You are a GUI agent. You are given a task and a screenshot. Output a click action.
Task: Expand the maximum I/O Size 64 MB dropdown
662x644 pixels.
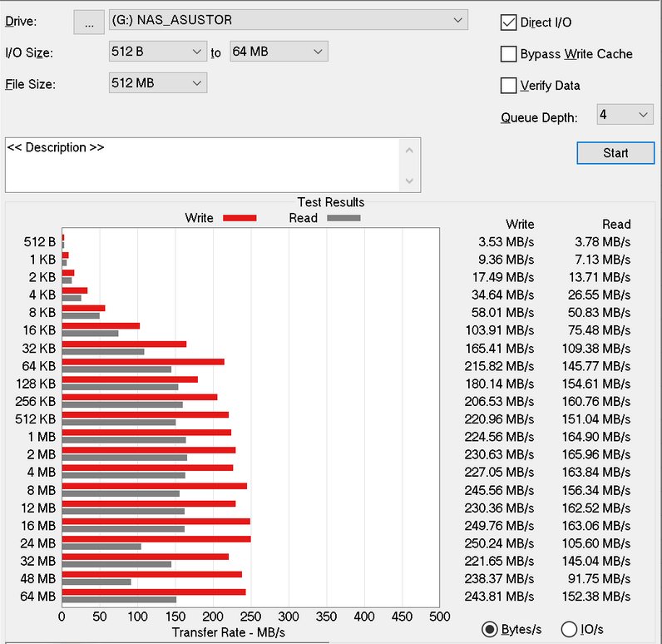click(279, 51)
